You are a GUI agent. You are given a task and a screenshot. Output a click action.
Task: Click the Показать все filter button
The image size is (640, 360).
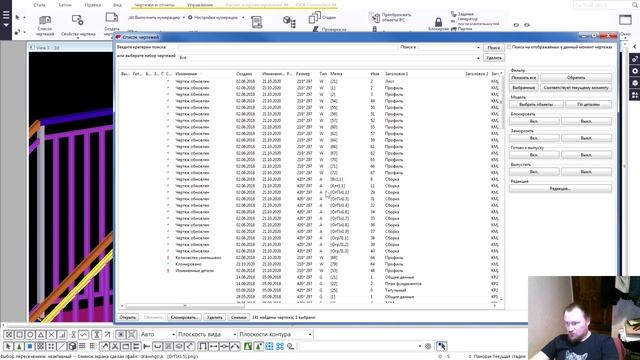tap(524, 78)
